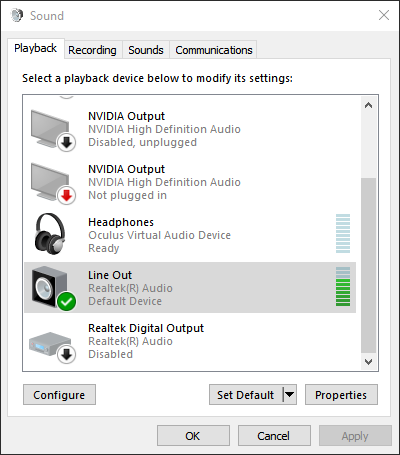Click the Headphones device icon
The height and width of the screenshot is (455, 400).
pyautogui.click(x=50, y=234)
